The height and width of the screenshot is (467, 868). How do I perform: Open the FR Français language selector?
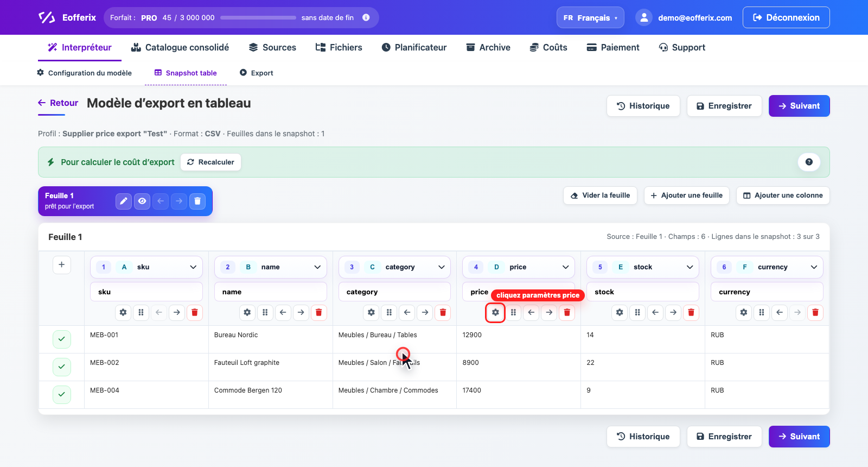[590, 17]
